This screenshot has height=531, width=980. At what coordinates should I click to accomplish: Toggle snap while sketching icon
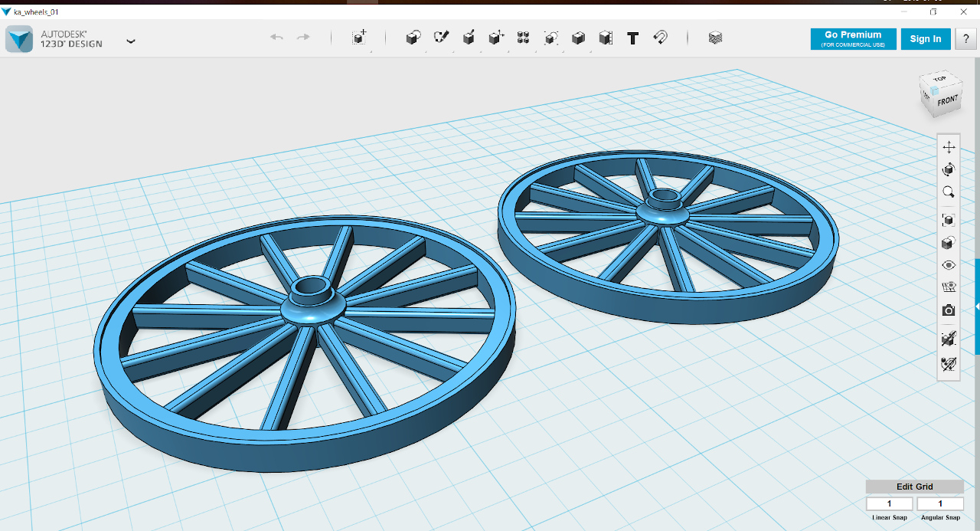click(949, 363)
